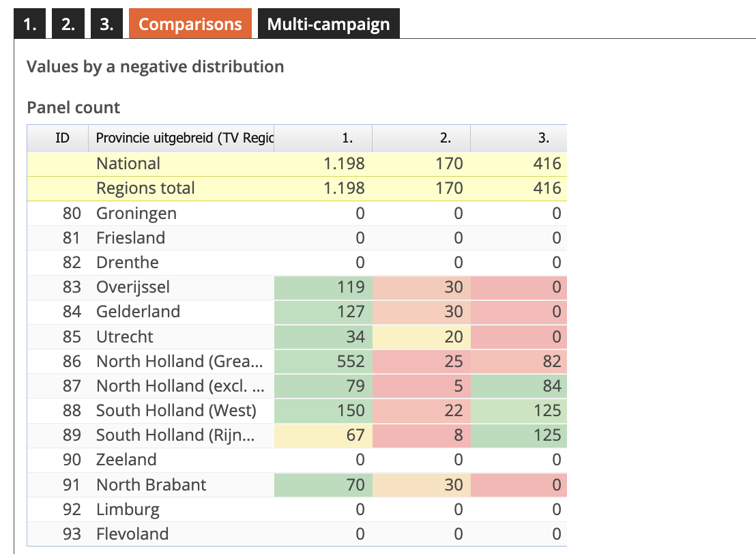Screen dimensions: 756x554
Task: Select the Overijssel region row
Action: [x=133, y=287]
